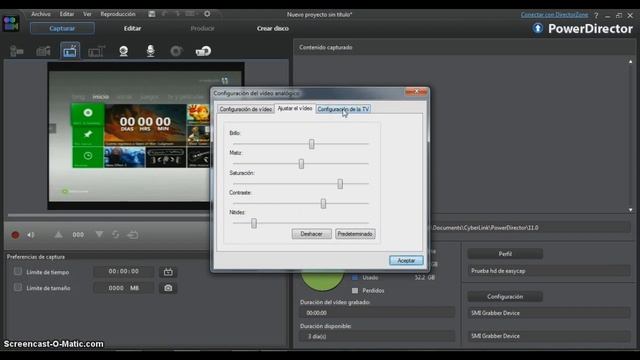Enable the Límite de tamaño checkbox
The width and height of the screenshot is (640, 360).
[x=18, y=287]
